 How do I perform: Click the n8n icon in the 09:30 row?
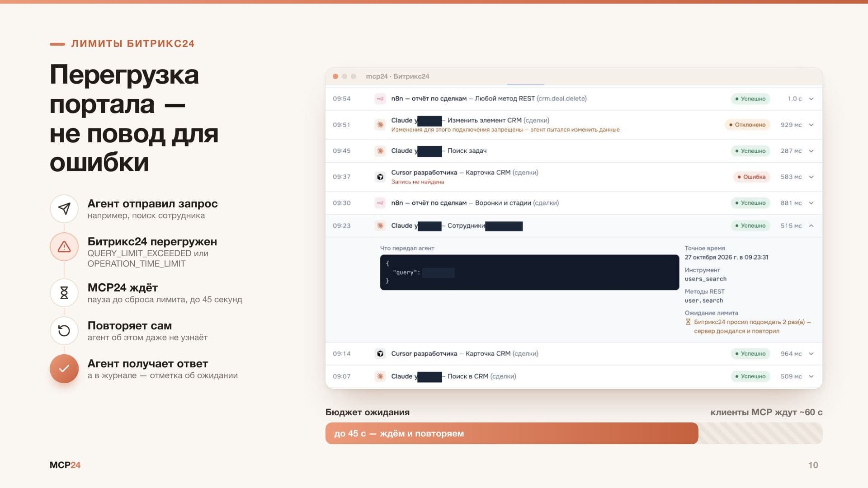[x=380, y=203]
